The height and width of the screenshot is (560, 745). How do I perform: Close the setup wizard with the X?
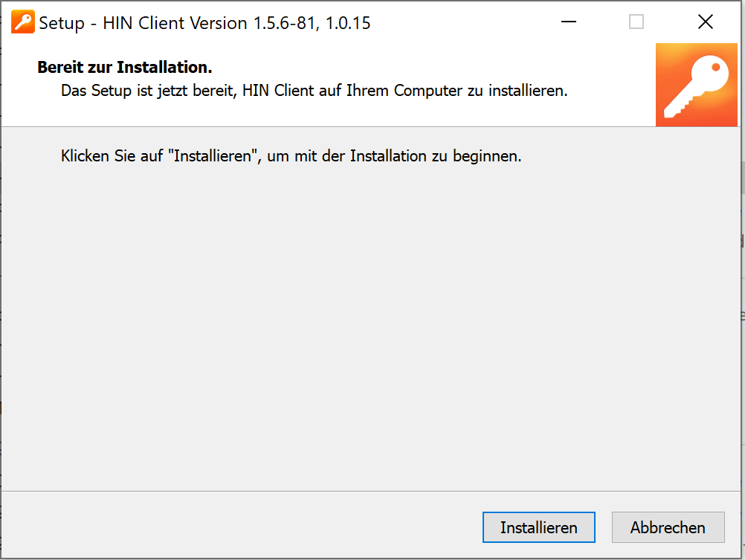point(706,22)
